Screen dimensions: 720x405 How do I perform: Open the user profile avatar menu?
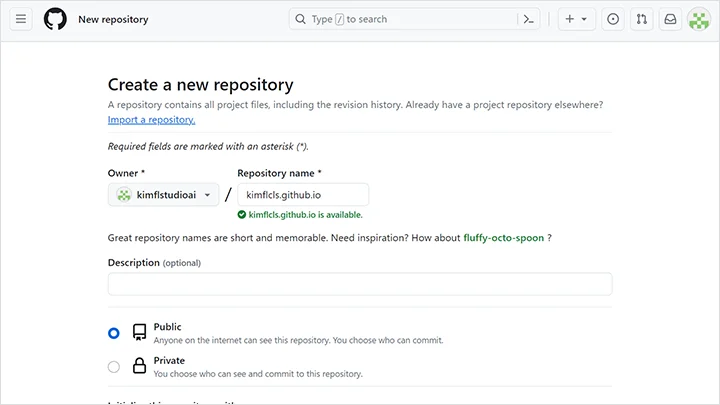pyautogui.click(x=699, y=19)
